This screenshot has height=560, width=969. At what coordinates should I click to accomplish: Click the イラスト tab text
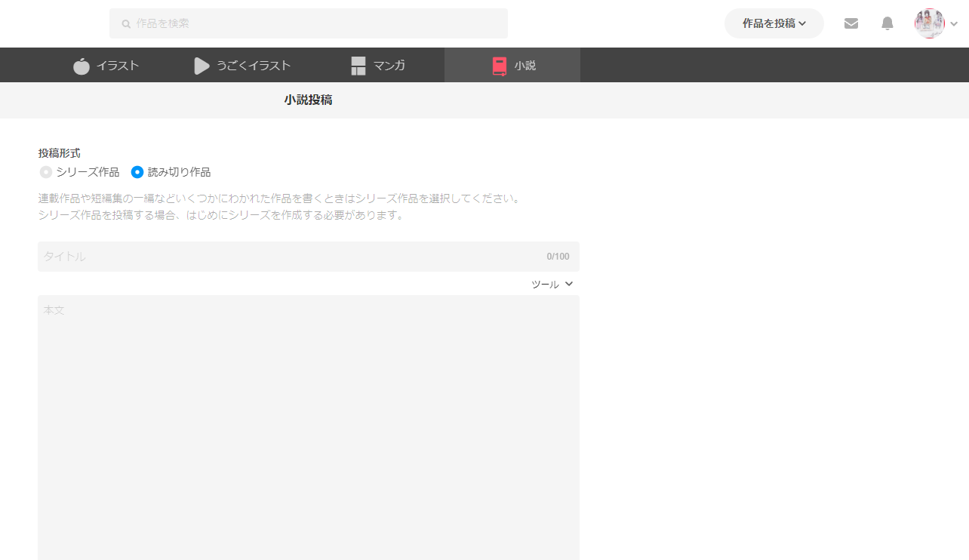[x=118, y=66]
